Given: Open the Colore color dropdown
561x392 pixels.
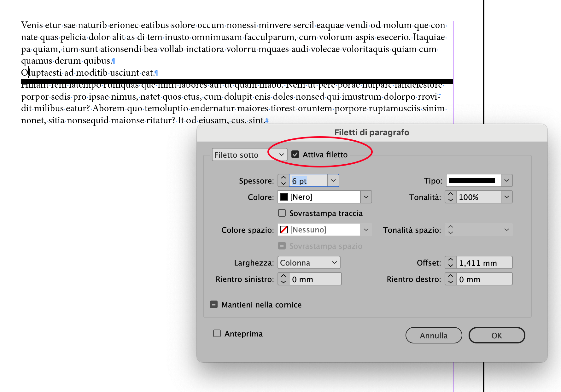Looking at the screenshot, I should click(366, 197).
